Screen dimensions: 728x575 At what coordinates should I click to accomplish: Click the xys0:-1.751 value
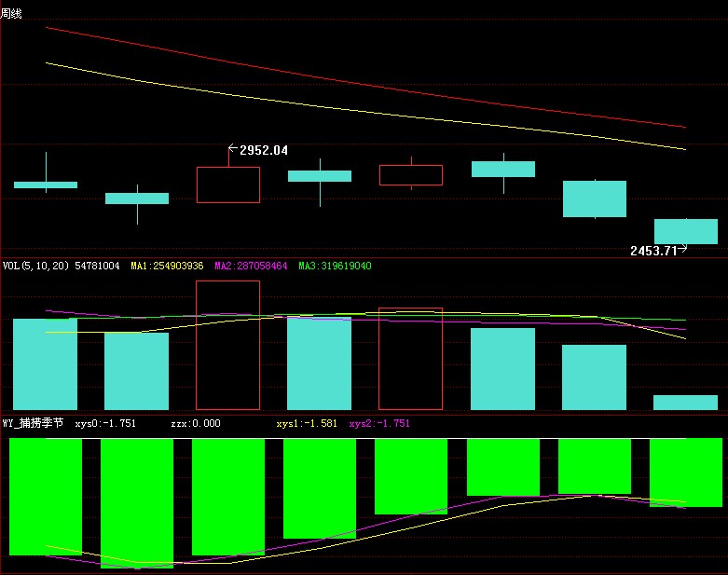point(105,423)
